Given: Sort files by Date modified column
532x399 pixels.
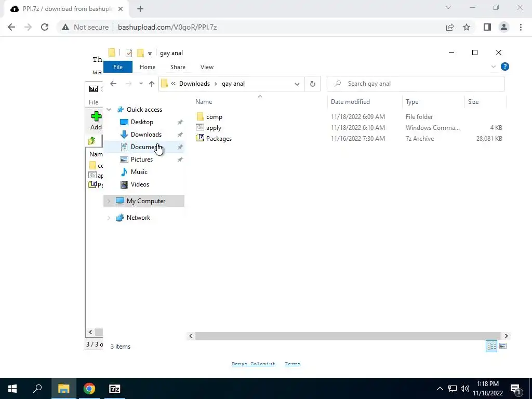Looking at the screenshot, I should [x=350, y=102].
